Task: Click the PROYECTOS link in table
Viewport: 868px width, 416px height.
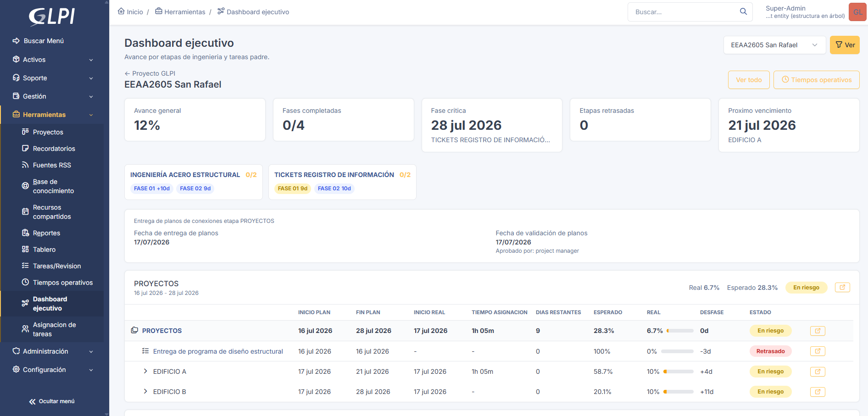Action: pos(162,331)
